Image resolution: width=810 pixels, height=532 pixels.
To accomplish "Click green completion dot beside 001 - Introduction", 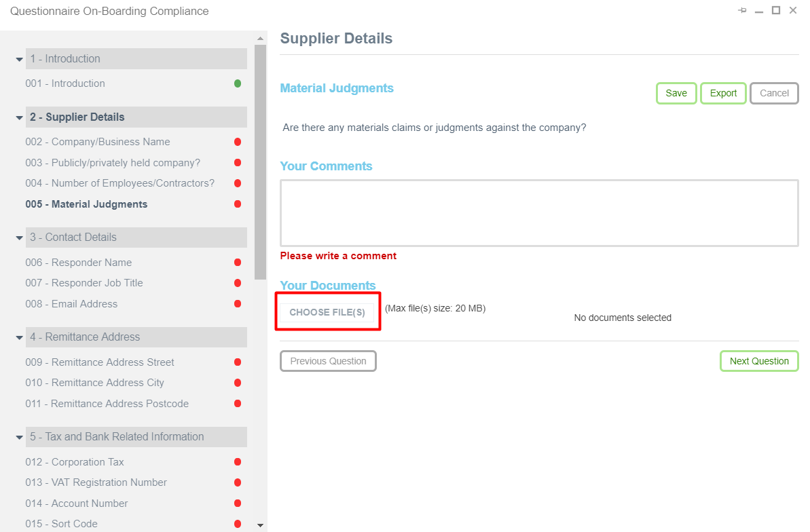I will click(237, 83).
